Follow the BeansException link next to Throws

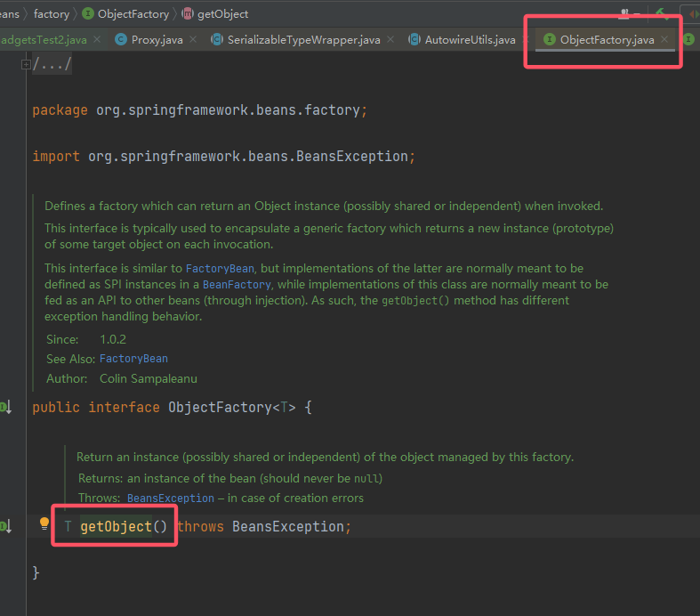pyautogui.click(x=171, y=498)
